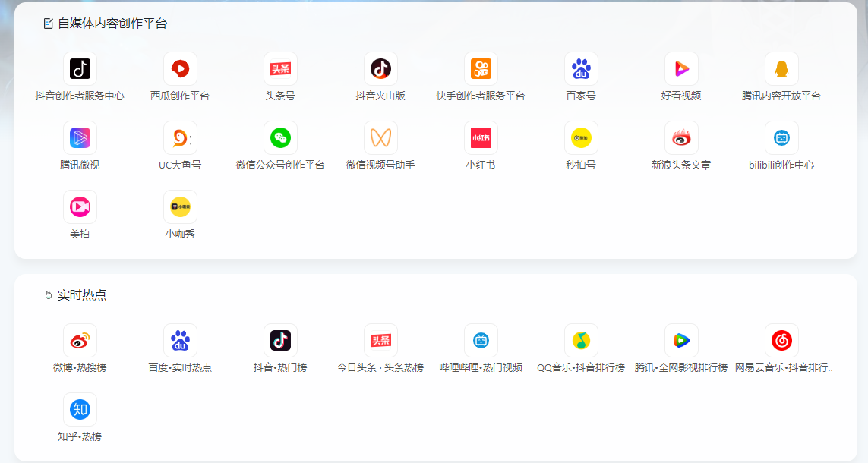This screenshot has width=868, height=463.
Task: Open 快手创作者服务平台 icon
Action: [481, 68]
